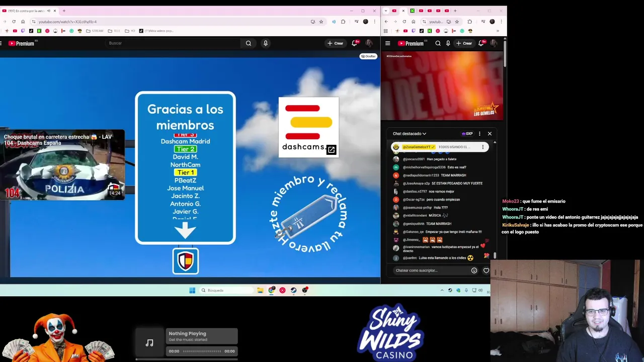Open Chrome from the taskbar

click(x=272, y=290)
